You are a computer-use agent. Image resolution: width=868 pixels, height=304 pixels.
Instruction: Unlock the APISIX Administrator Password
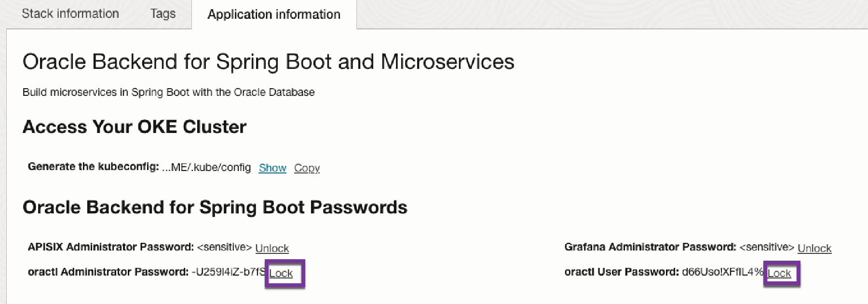272,248
